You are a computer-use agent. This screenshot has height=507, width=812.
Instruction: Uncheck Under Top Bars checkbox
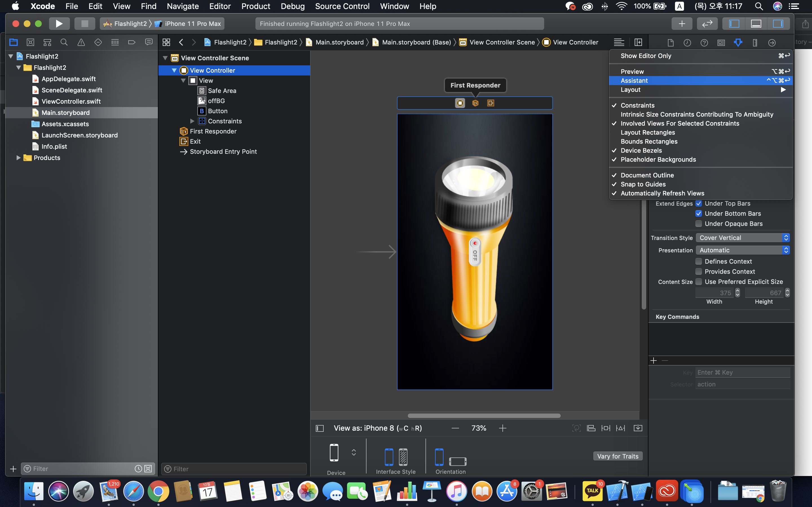pos(699,204)
